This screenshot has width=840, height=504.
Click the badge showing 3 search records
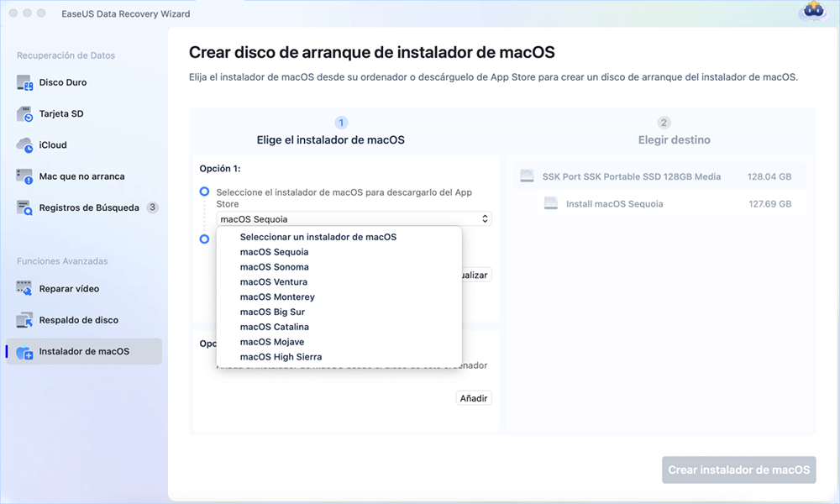[x=153, y=207]
